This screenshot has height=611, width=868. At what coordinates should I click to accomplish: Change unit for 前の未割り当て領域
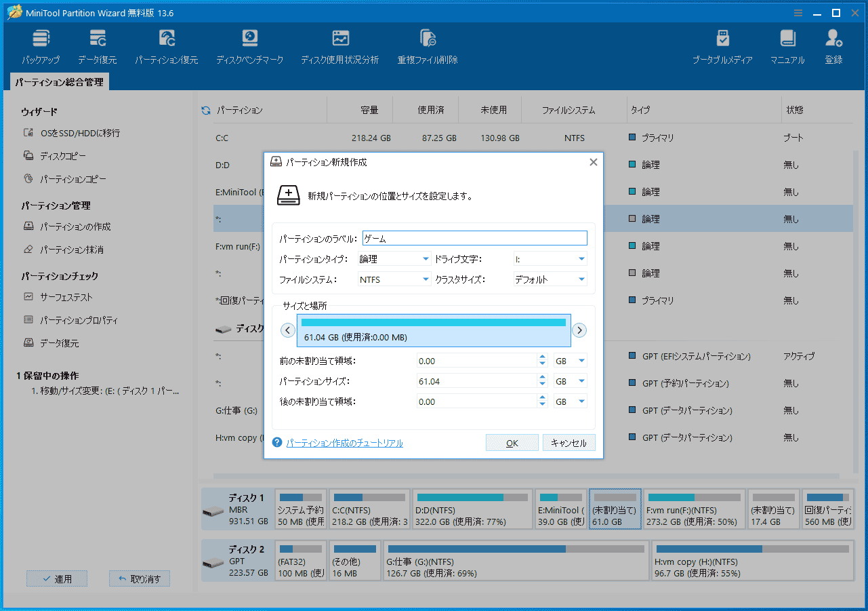click(571, 361)
